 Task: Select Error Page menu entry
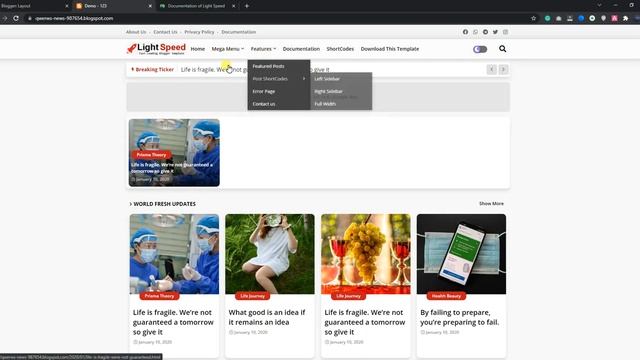(x=264, y=91)
